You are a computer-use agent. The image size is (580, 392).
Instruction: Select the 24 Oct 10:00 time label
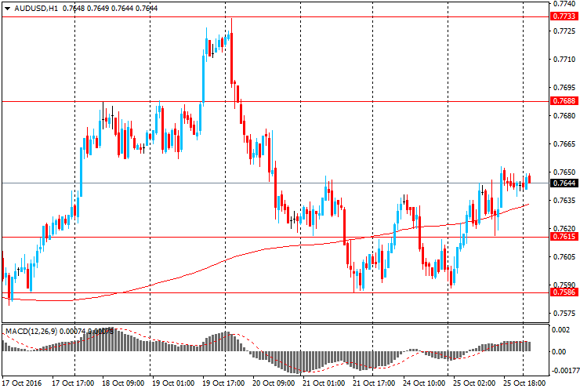pyautogui.click(x=424, y=383)
